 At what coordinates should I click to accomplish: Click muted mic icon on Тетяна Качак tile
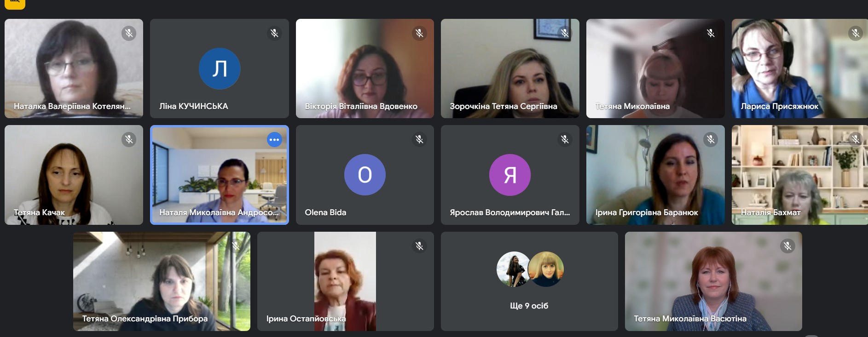(129, 139)
